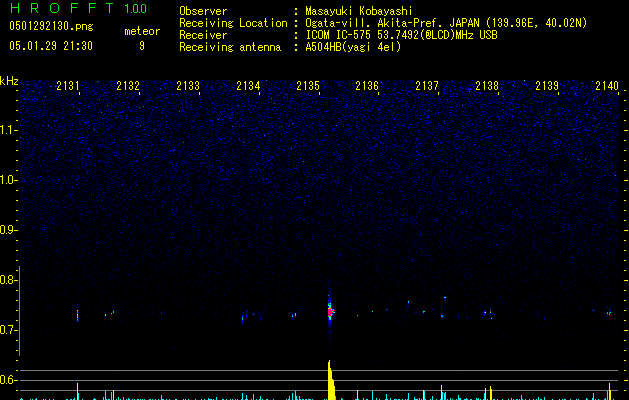Click the 2138 time marker

tap(487, 86)
